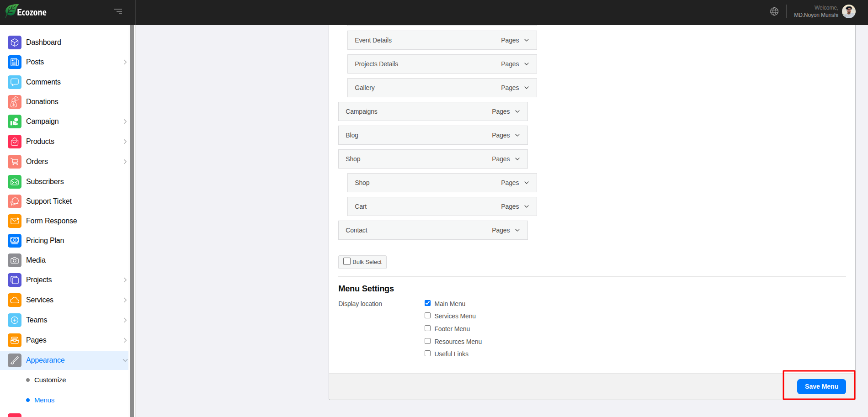
Task: Expand the Campaign sidebar submenu chevron
Action: point(125,121)
